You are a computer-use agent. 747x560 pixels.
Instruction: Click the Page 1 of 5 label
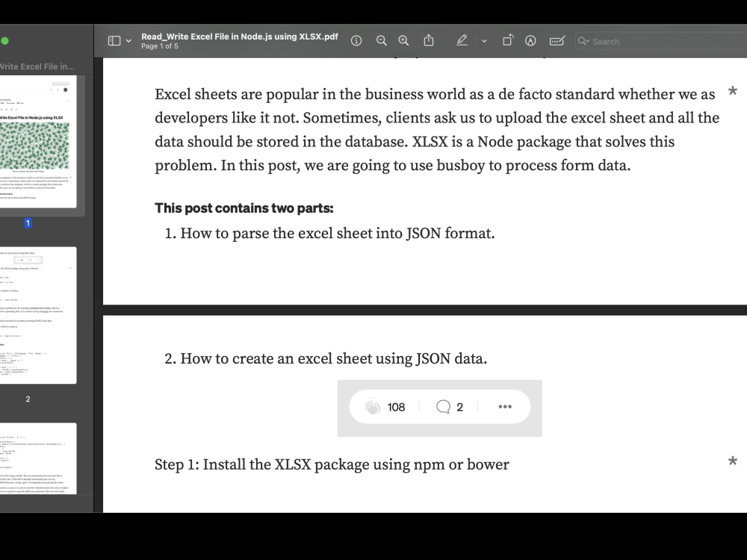pos(160,46)
